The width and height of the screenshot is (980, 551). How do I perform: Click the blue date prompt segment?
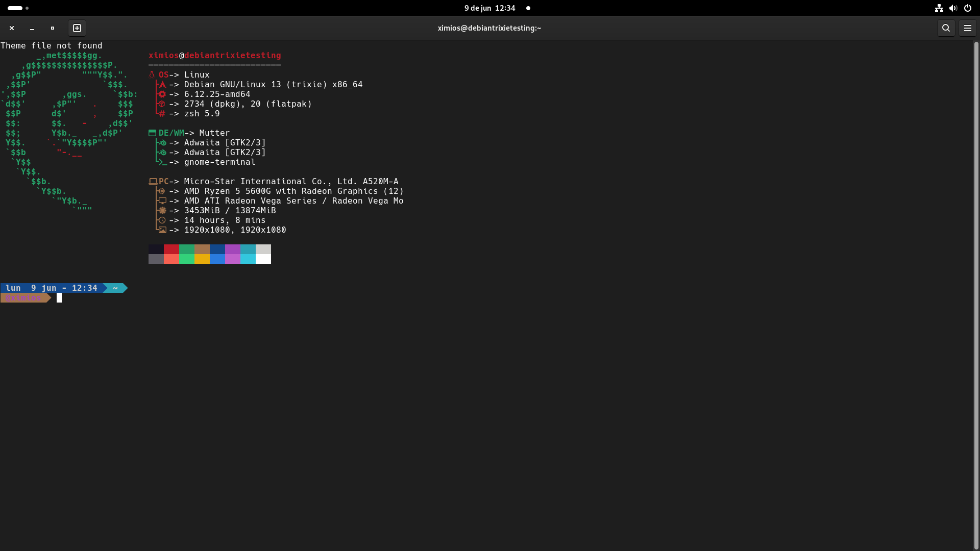[x=51, y=288]
